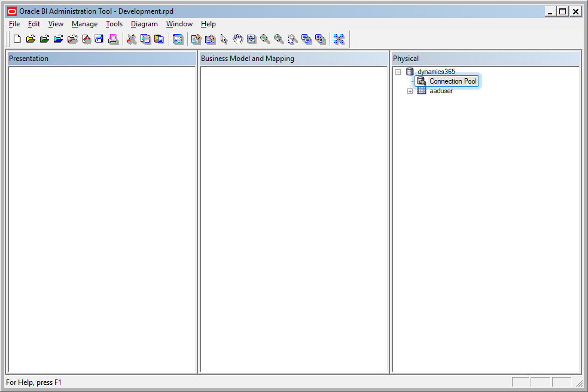The width and height of the screenshot is (588, 392).
Task: Collapse the dynamics365 database node
Action: 398,72
